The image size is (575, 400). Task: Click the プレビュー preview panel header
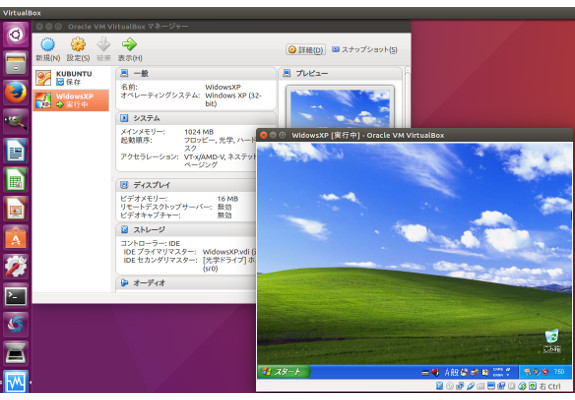(x=341, y=73)
